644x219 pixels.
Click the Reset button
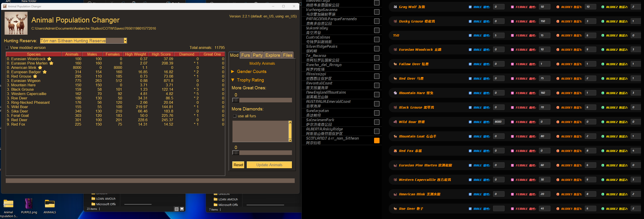(x=238, y=165)
